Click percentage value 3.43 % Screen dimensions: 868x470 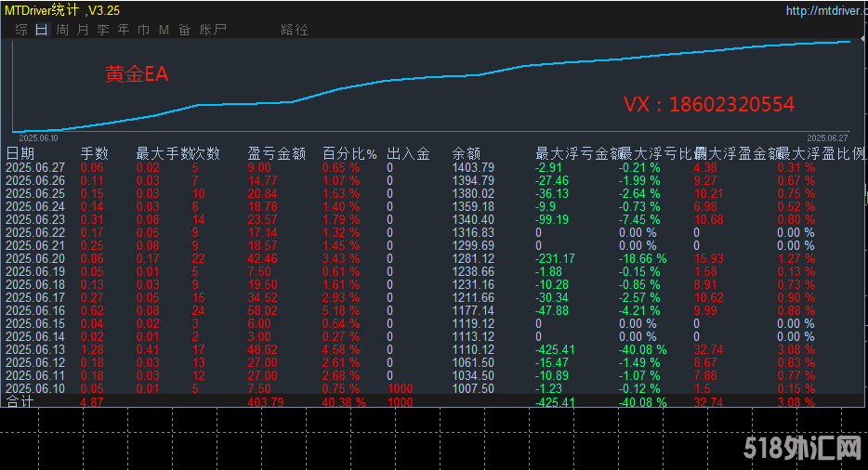click(x=341, y=258)
